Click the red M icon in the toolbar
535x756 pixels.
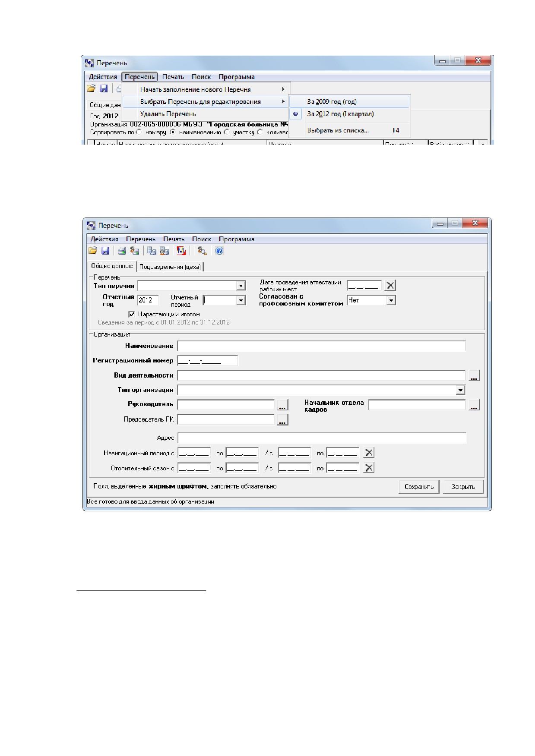click(x=181, y=251)
